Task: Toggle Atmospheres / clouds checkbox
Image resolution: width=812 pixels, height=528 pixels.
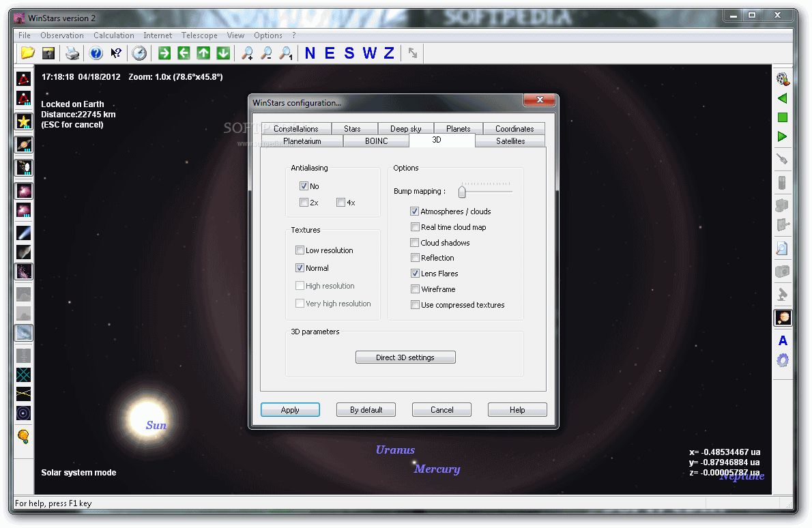Action: 415,211
